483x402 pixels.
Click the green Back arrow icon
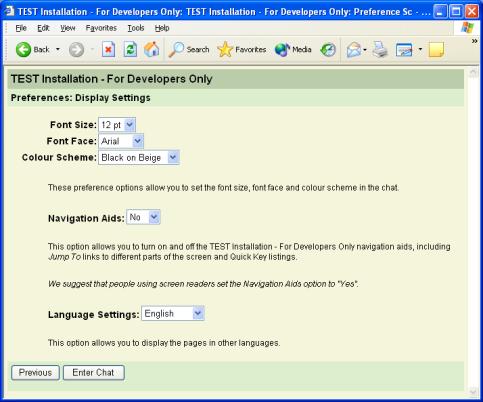(x=23, y=50)
